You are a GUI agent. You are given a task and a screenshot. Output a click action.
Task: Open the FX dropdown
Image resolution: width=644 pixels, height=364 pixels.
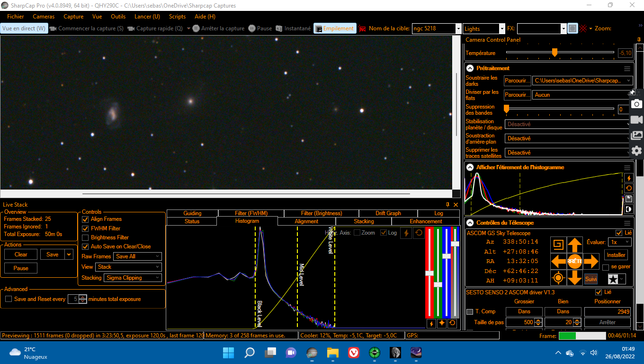click(x=563, y=28)
